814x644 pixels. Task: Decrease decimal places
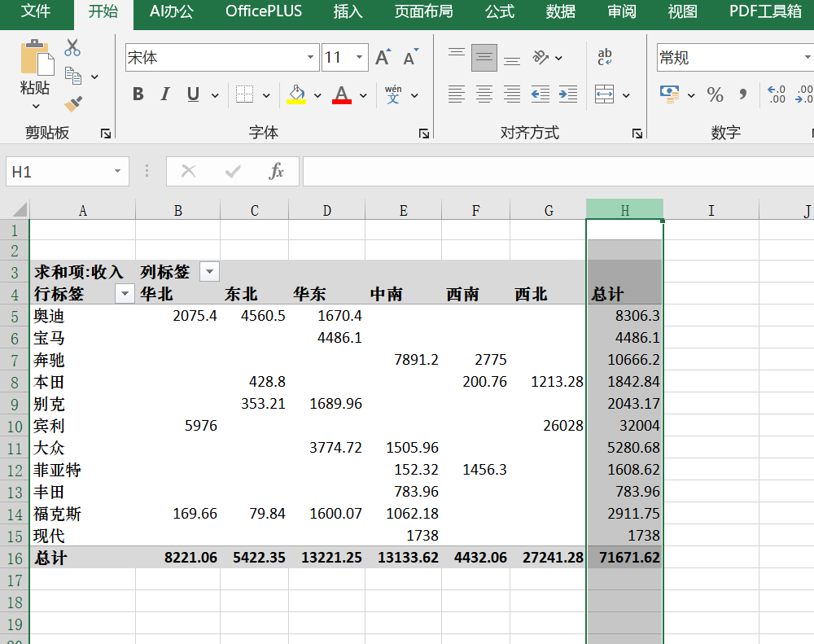[x=804, y=94]
